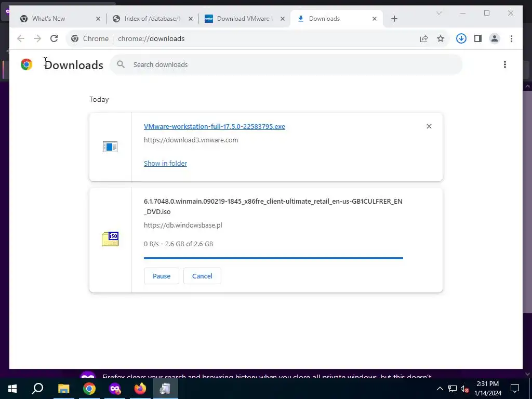Open the tab search chevron

pyautogui.click(x=438, y=13)
